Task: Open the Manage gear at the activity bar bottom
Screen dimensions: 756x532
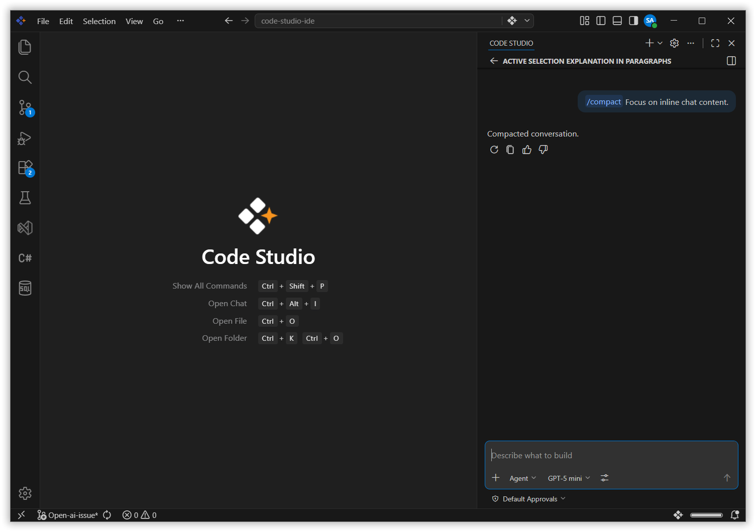Action: 25,493
